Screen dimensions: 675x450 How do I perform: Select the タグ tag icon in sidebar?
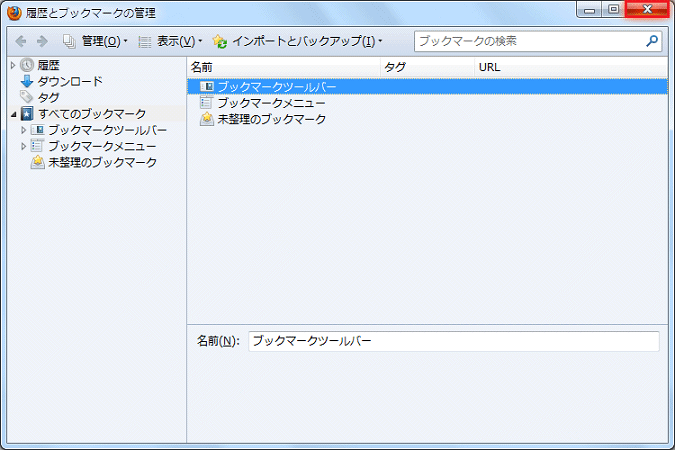point(27,97)
